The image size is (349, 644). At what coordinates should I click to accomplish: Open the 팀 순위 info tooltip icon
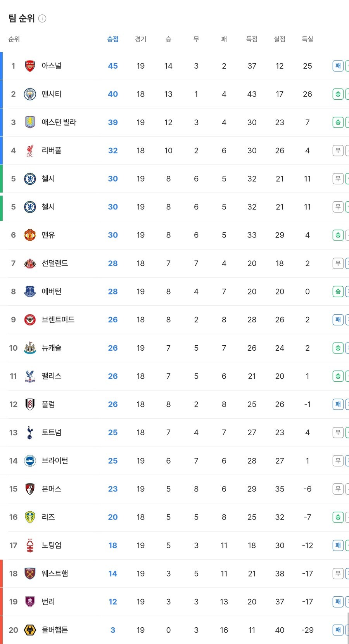(41, 18)
